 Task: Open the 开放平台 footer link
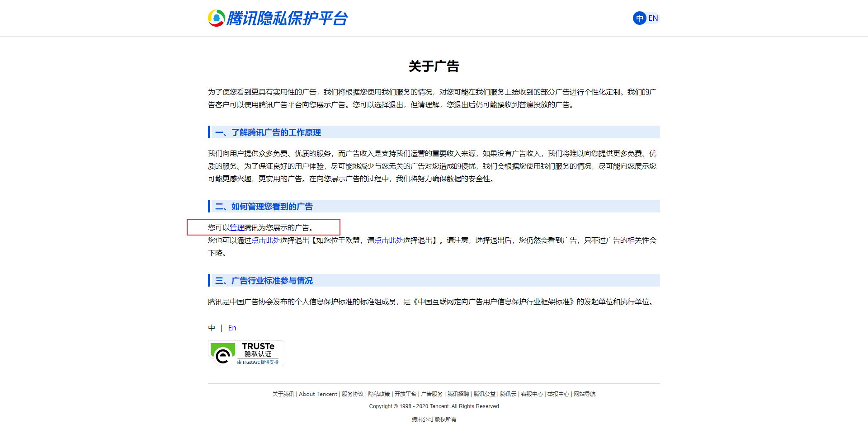tap(406, 394)
